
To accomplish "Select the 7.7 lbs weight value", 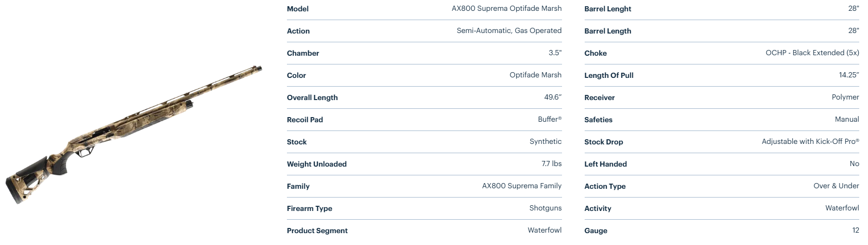I will coord(551,164).
